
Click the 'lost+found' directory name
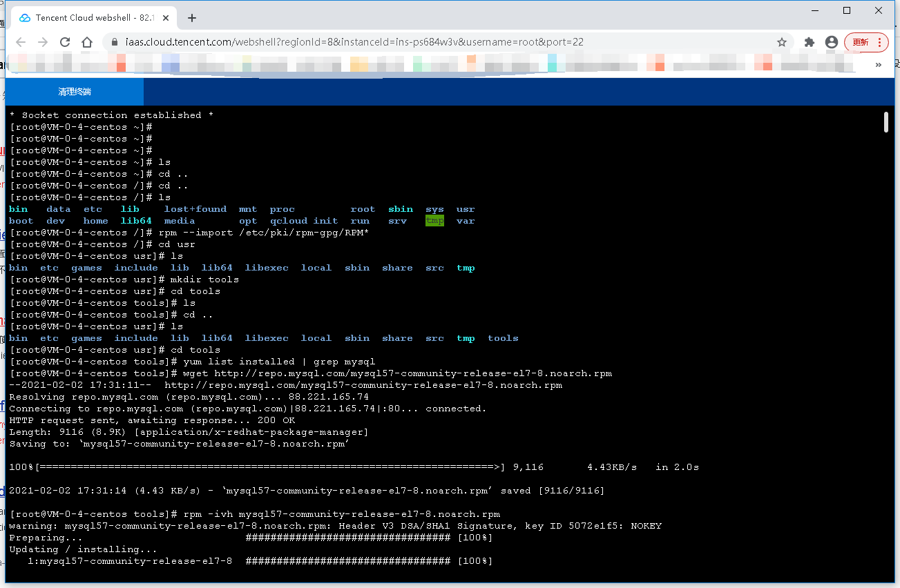tap(195, 209)
